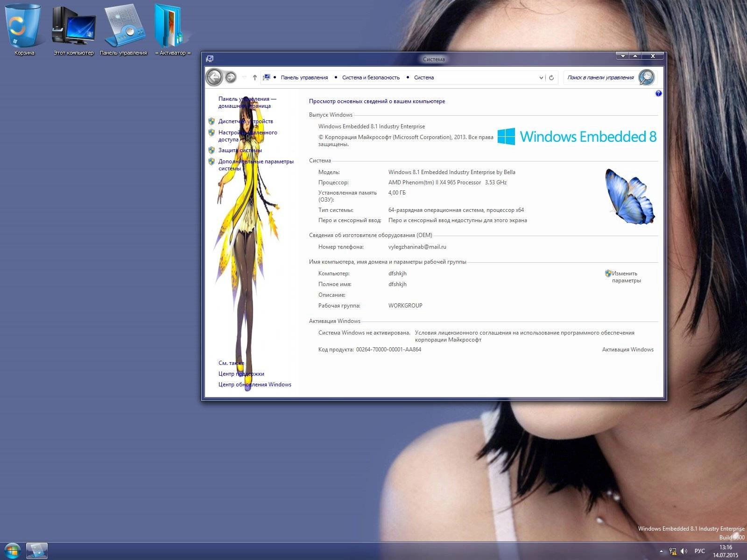Open the Start menu orb
This screenshot has height=560, width=747.
(x=12, y=551)
